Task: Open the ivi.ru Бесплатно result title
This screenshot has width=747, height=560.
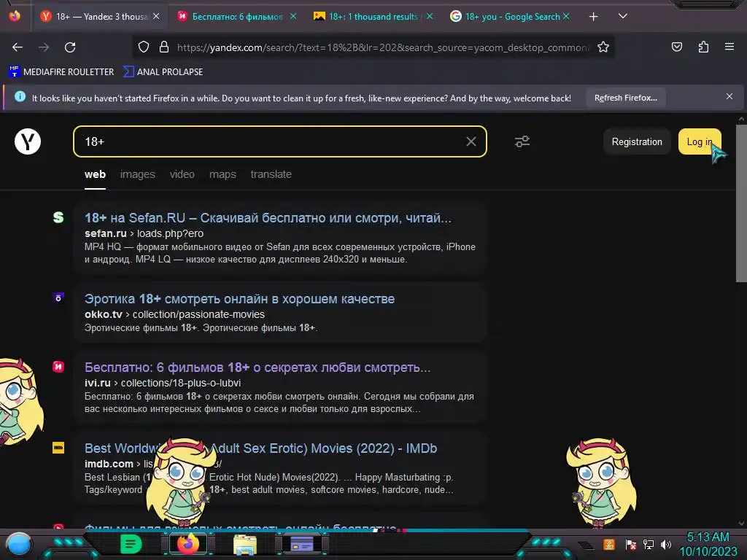Action: click(258, 367)
